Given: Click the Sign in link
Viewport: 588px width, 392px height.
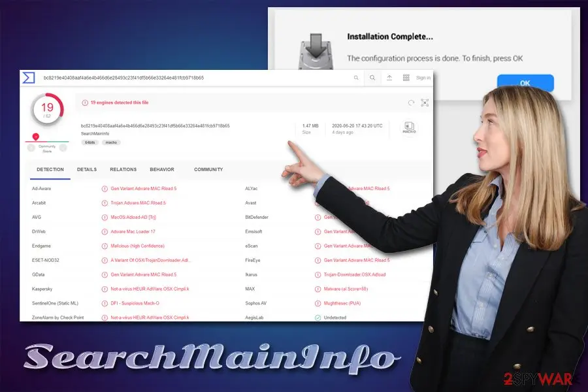Looking at the screenshot, I should tap(423, 78).
